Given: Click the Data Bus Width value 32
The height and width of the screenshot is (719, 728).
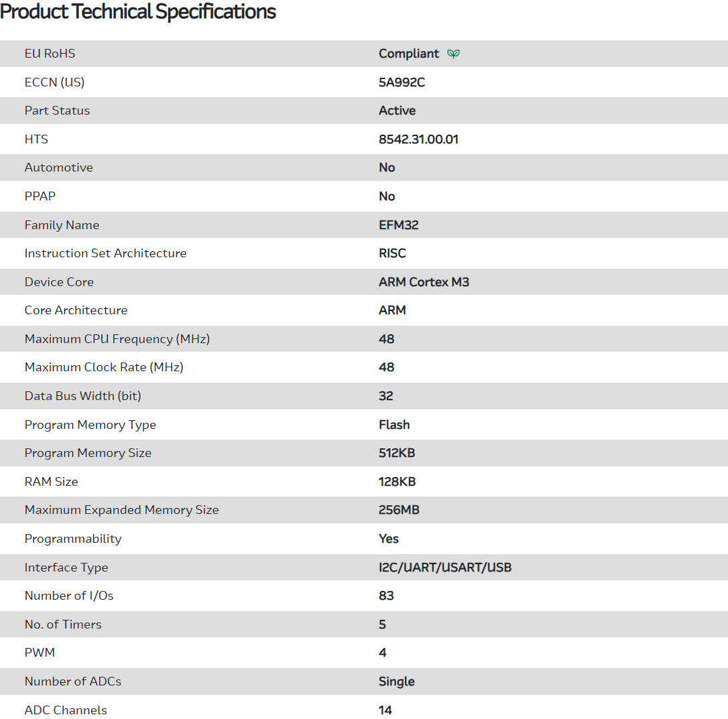Looking at the screenshot, I should [386, 396].
